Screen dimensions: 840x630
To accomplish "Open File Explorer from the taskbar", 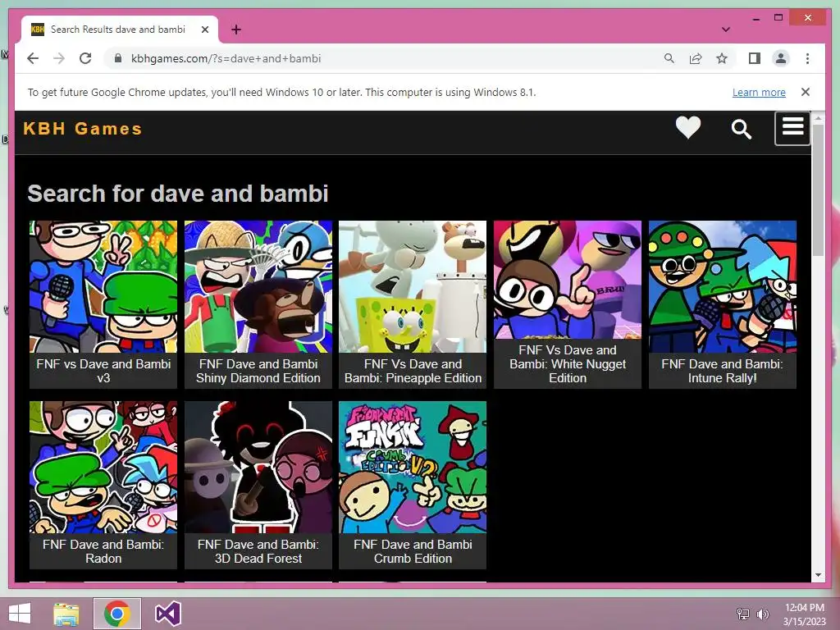I will (66, 614).
